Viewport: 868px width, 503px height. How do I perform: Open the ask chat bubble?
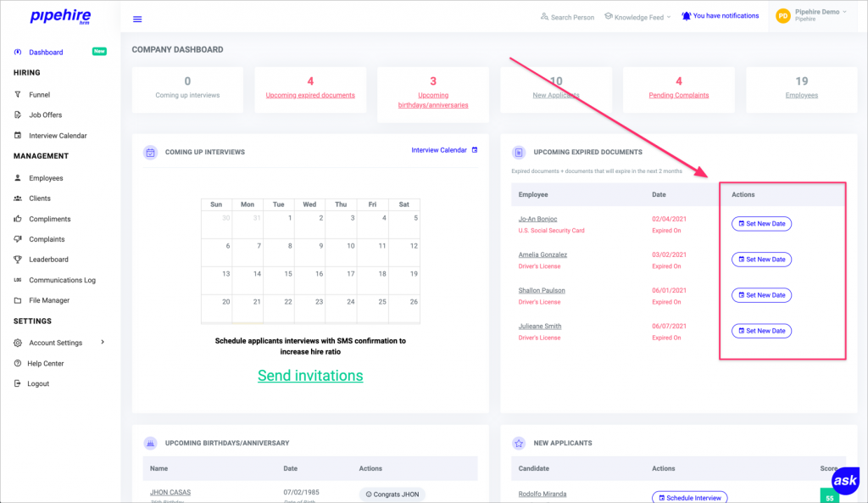point(844,481)
